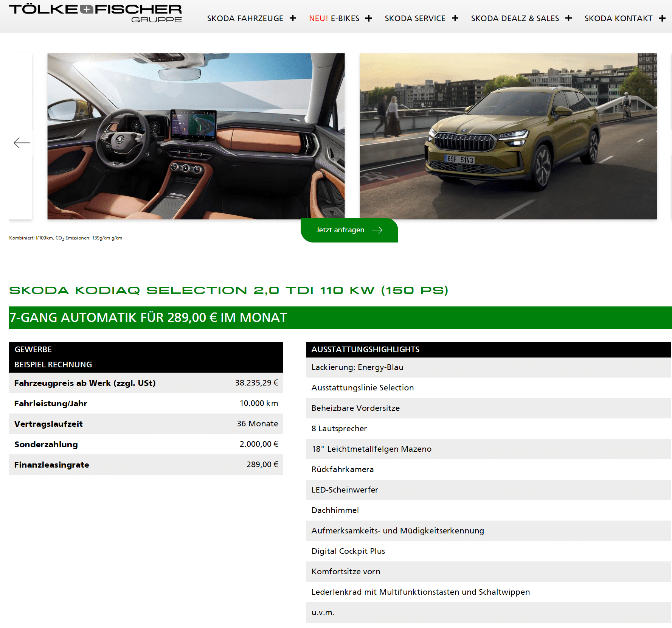Select the Aufmerksamkeits- und Müdigkeitserkennung row
Screen dimensions: 672x628
pyautogui.click(x=489, y=531)
